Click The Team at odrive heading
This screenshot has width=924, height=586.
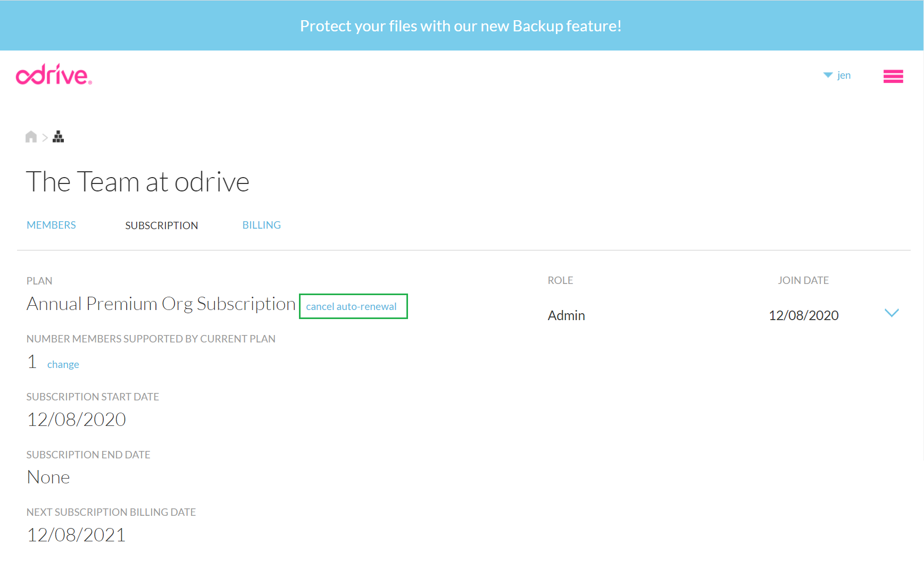(137, 182)
